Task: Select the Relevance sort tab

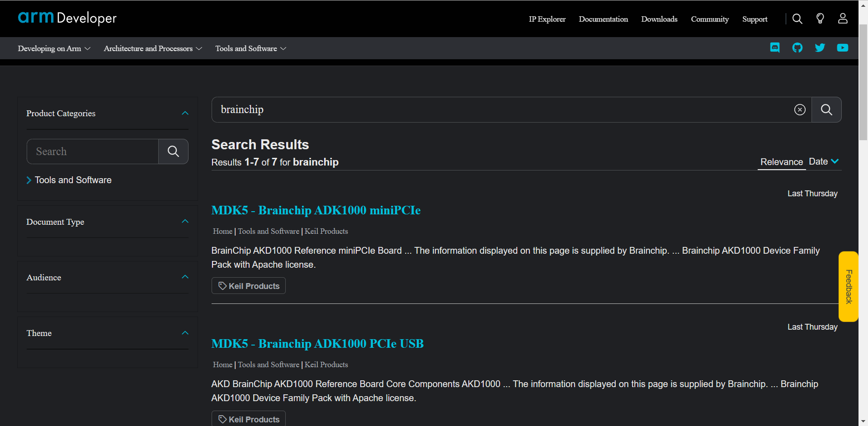Action: [781, 162]
